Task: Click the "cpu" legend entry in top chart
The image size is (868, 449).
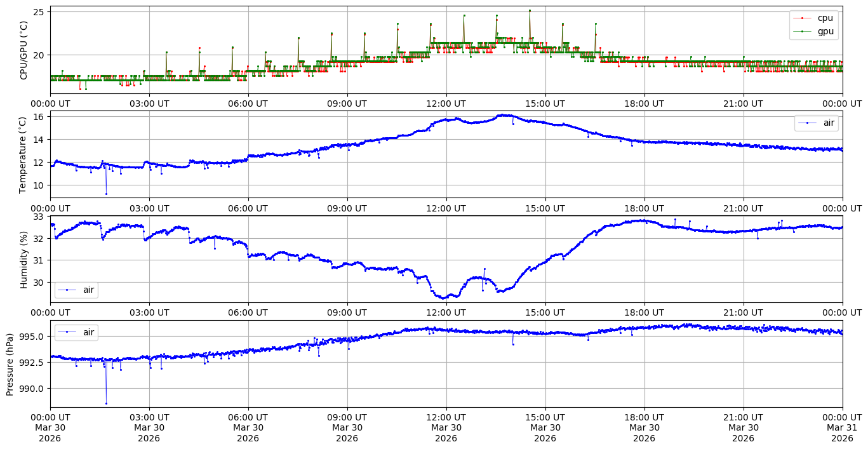Action: coord(825,18)
